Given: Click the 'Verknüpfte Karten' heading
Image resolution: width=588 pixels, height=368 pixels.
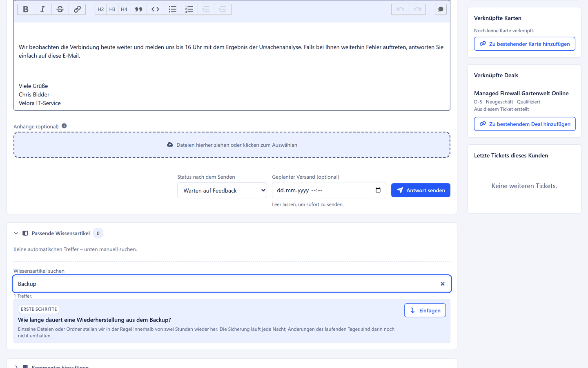Looking at the screenshot, I should (x=498, y=18).
